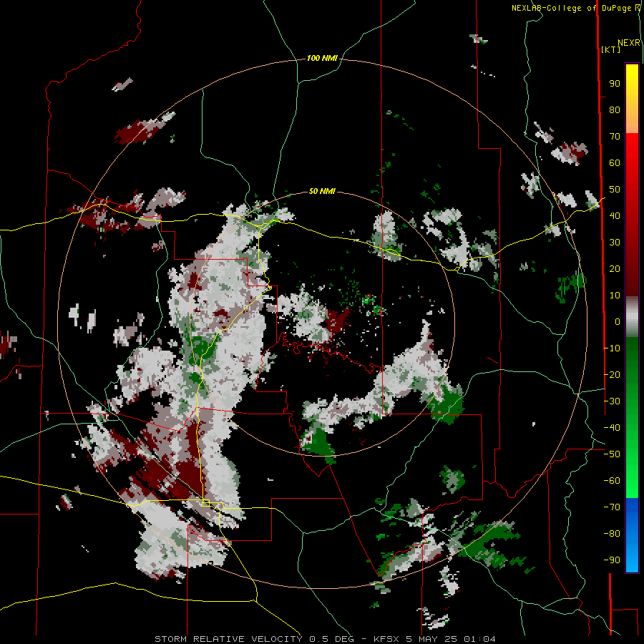The height and width of the screenshot is (644, 644).
Task: Click the "NEXR" label above the color scale
Action: click(x=629, y=43)
